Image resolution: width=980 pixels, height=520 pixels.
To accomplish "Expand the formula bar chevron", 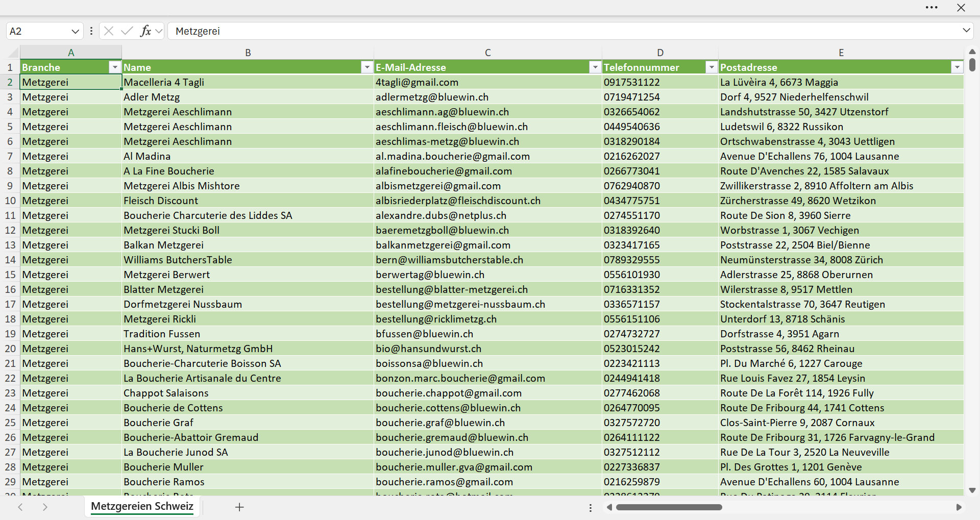I will point(966,31).
